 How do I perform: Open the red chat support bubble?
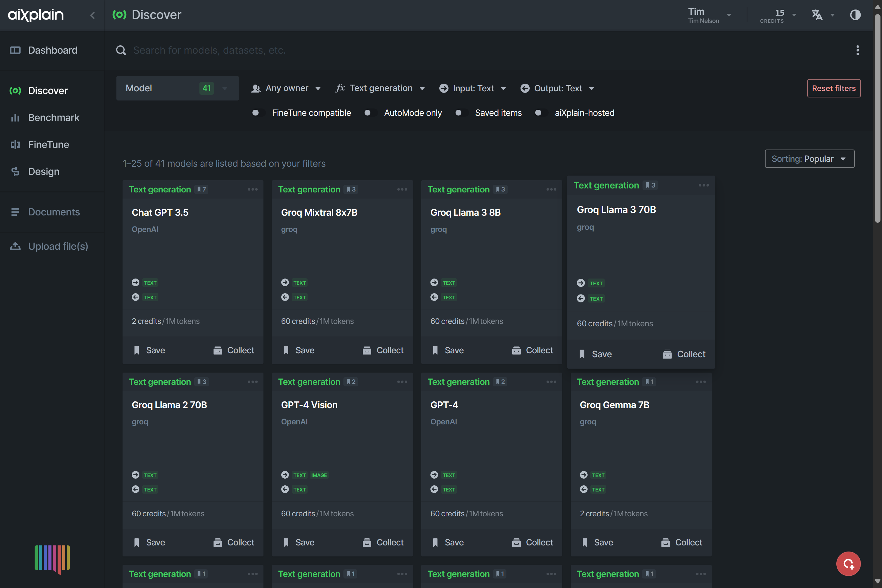point(848,563)
